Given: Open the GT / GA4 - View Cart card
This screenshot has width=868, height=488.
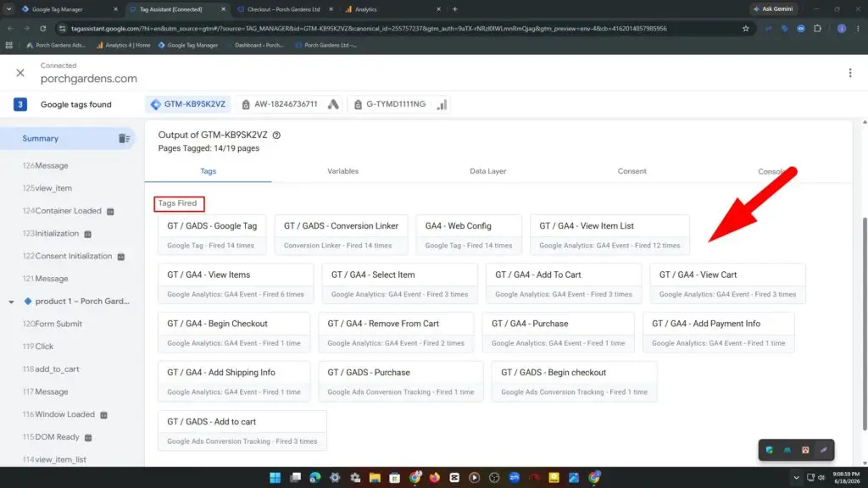Looking at the screenshot, I should coord(727,283).
